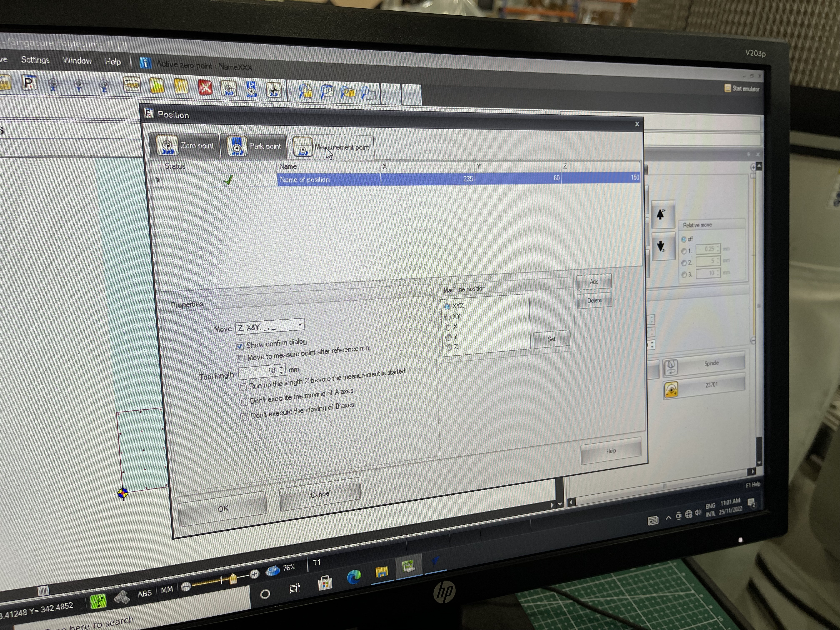Toggle Show confirm dialog checkbox
840x630 pixels.
tap(240, 346)
